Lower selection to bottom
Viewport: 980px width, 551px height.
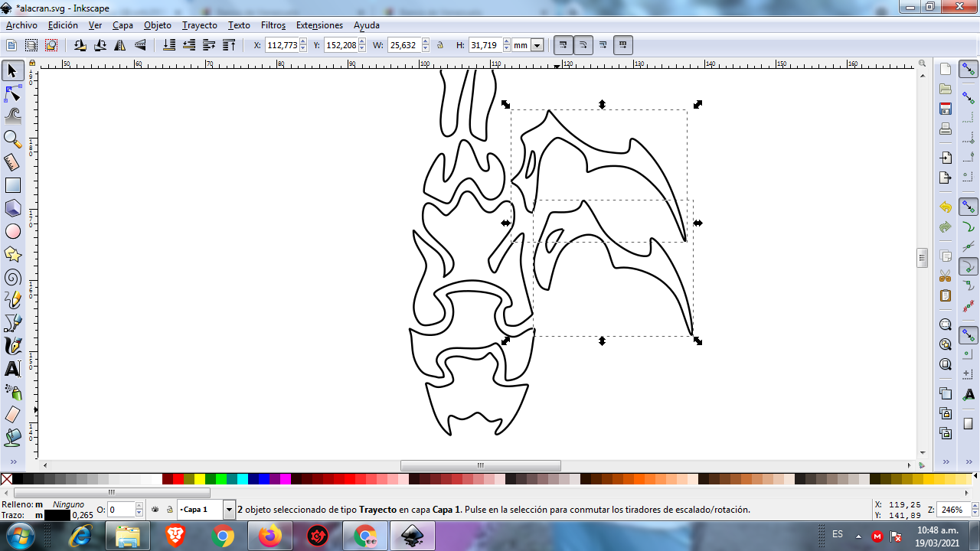pos(169,45)
